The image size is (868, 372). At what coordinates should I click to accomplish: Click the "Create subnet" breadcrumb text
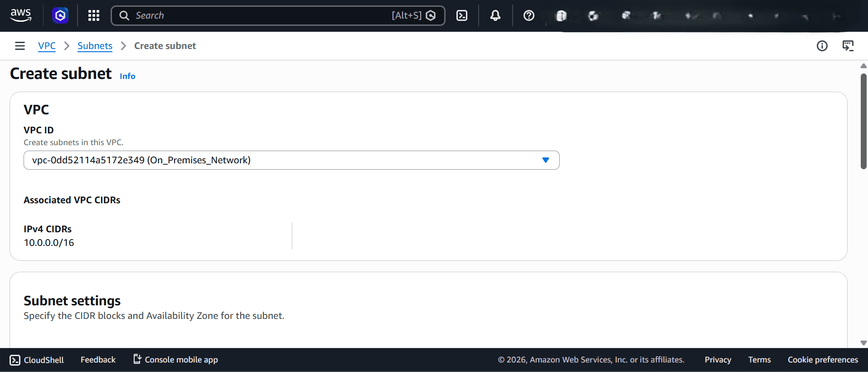click(x=165, y=46)
